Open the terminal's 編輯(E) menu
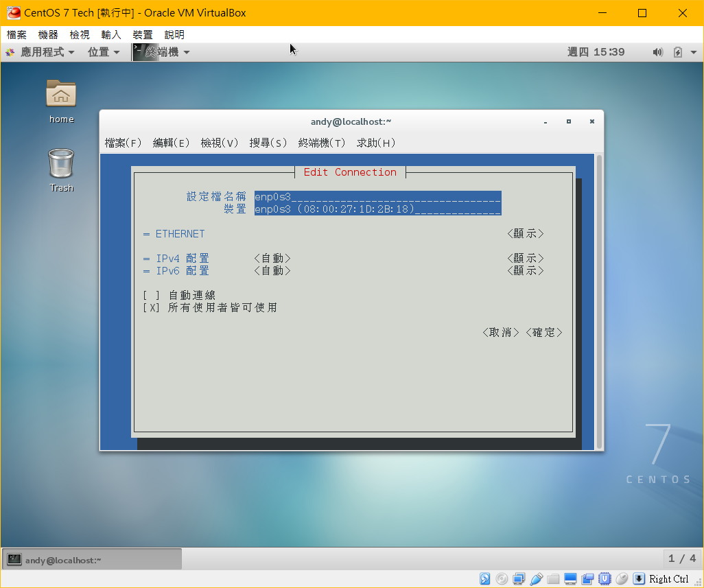This screenshot has width=704, height=588. (171, 143)
